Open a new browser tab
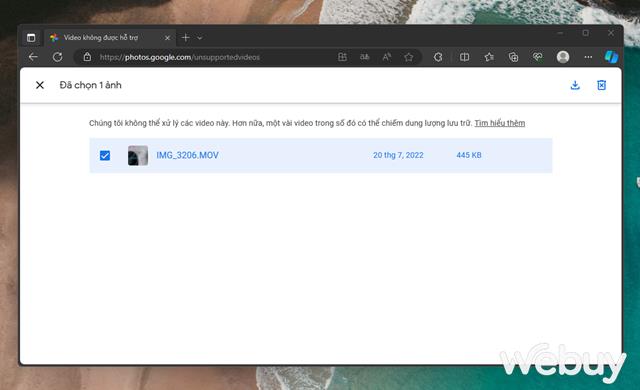Screen dimensions: 640x390 (x=185, y=38)
